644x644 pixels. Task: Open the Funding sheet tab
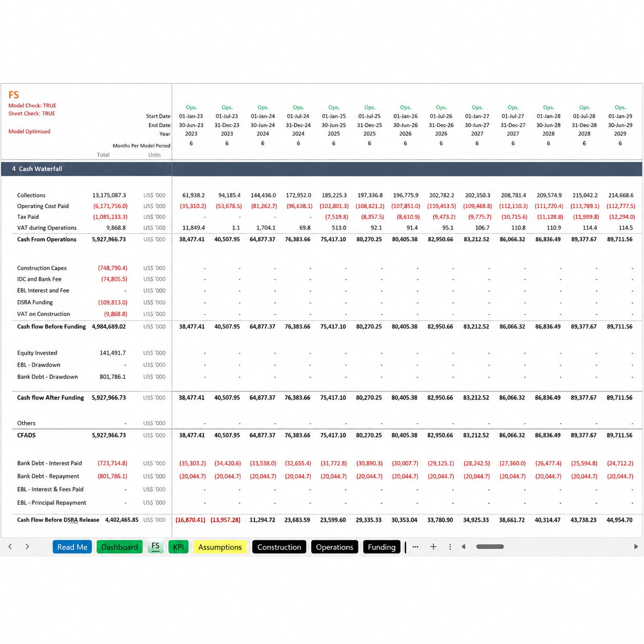[382, 547]
